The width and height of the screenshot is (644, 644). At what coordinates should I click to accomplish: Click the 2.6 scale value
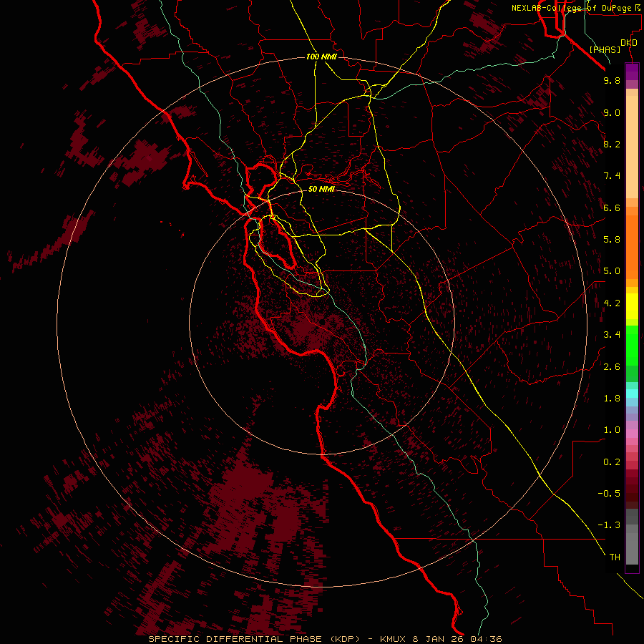tap(612, 367)
